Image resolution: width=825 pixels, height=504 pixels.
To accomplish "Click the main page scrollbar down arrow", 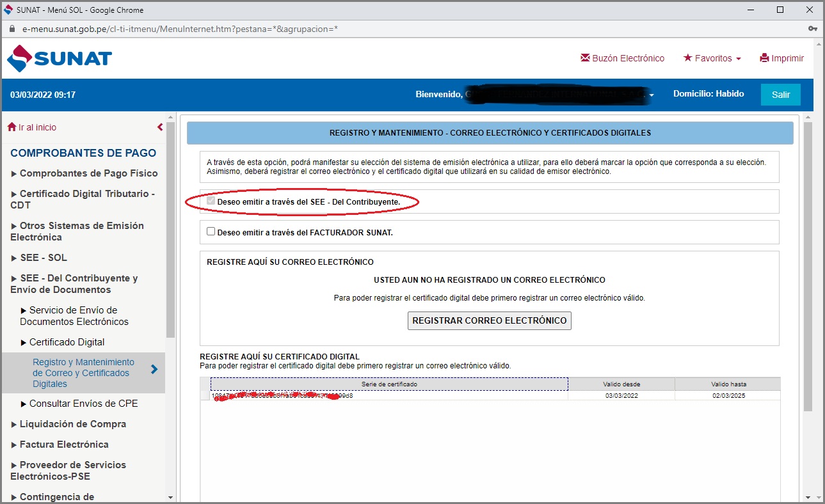I will [808, 497].
